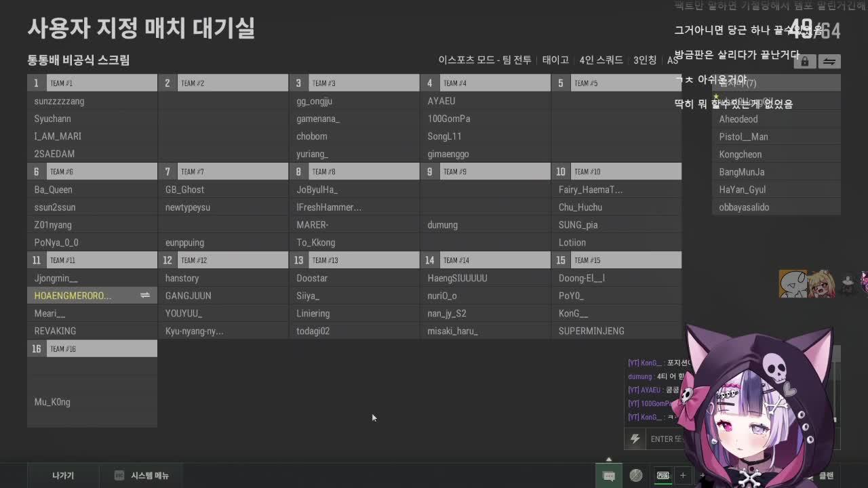Click player GANGJUUN

[188, 296]
